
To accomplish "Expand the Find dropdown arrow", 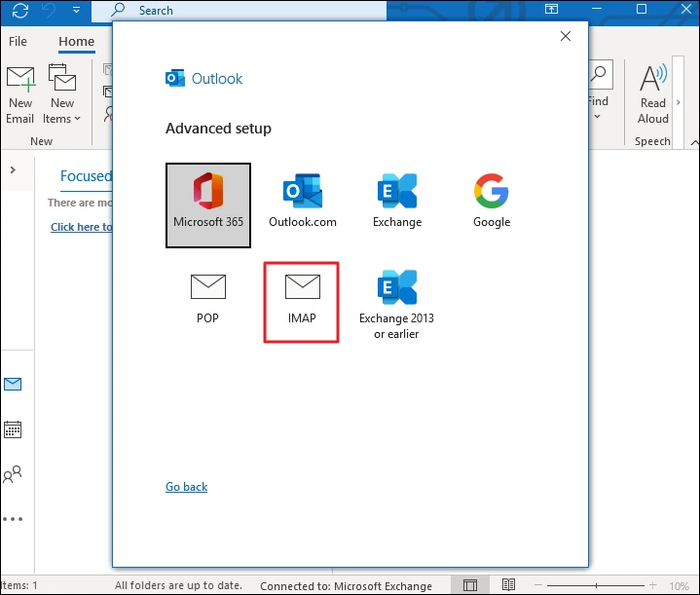I will [598, 117].
